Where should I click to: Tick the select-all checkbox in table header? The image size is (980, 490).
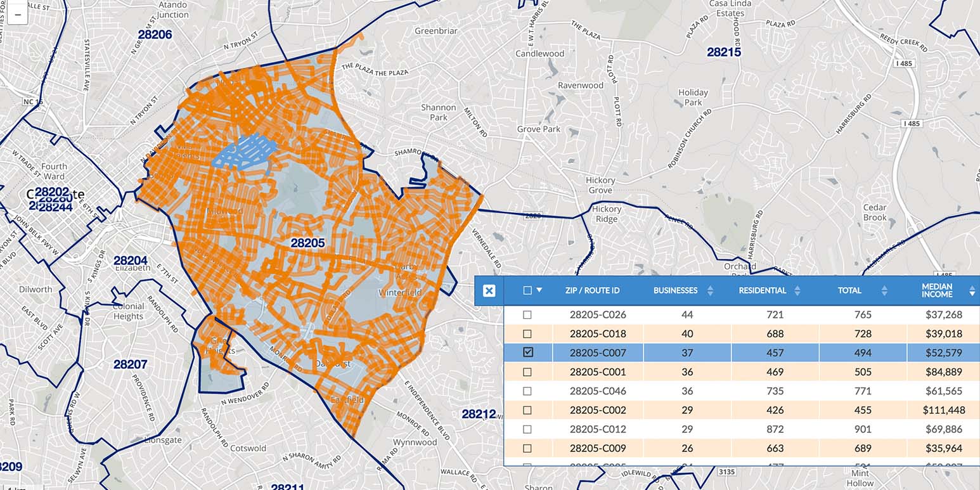click(x=527, y=290)
